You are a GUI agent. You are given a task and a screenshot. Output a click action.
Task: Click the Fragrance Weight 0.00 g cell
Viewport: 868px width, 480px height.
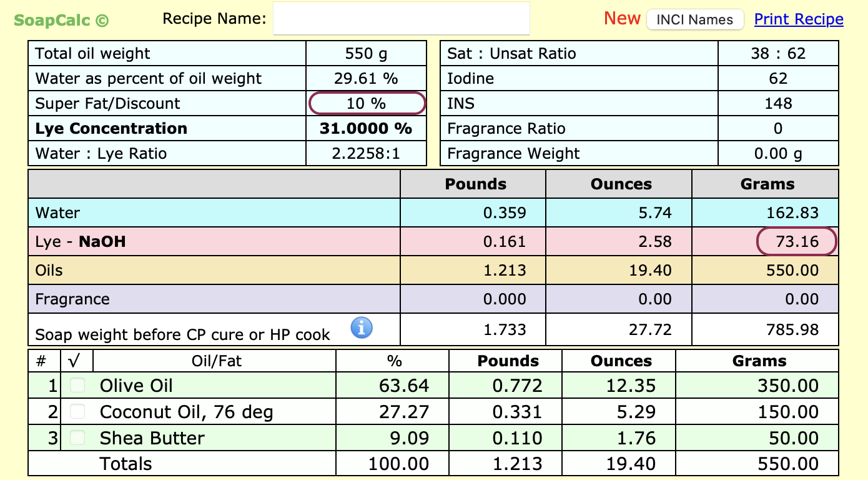777,154
